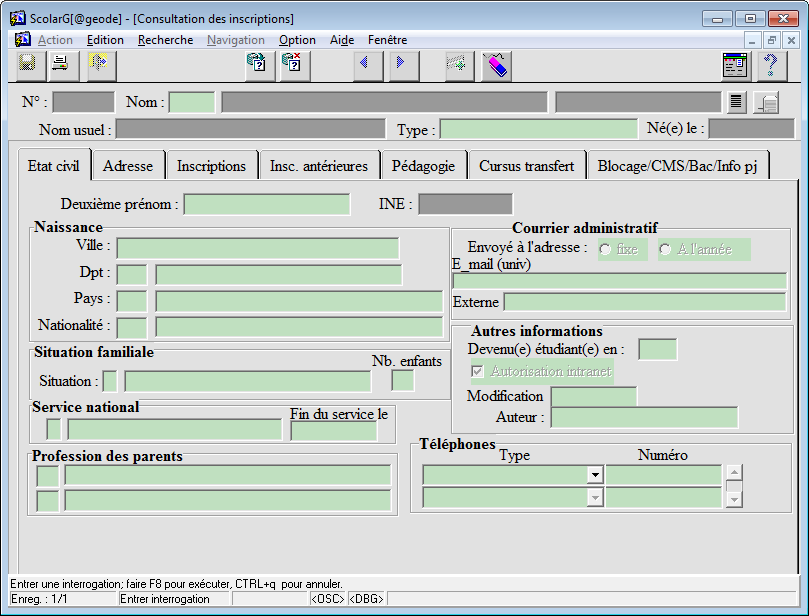The width and height of the screenshot is (809, 616).
Task: Navigate to next record with blue right arrow
Action: pyautogui.click(x=400, y=65)
